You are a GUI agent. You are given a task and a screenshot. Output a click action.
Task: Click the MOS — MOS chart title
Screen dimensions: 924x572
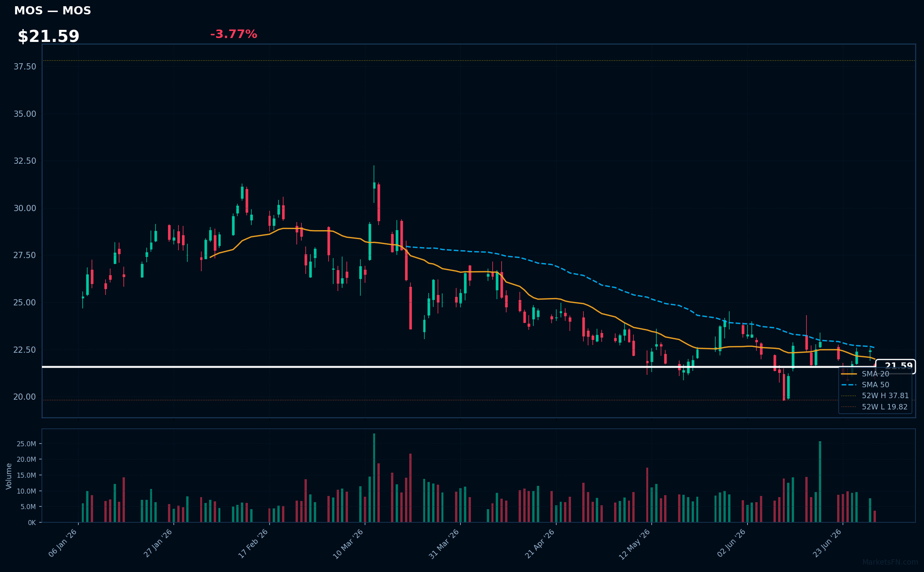coord(52,10)
